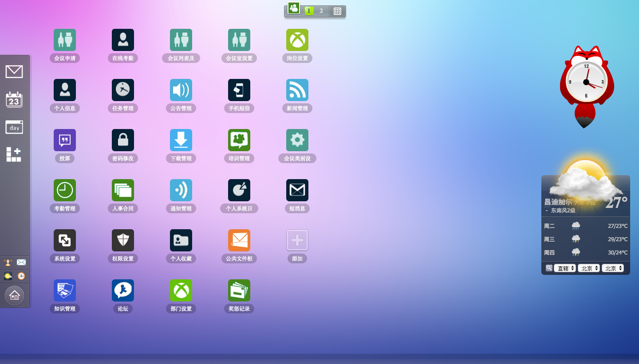
Task: Switch to desktop page 2
Action: (x=321, y=11)
